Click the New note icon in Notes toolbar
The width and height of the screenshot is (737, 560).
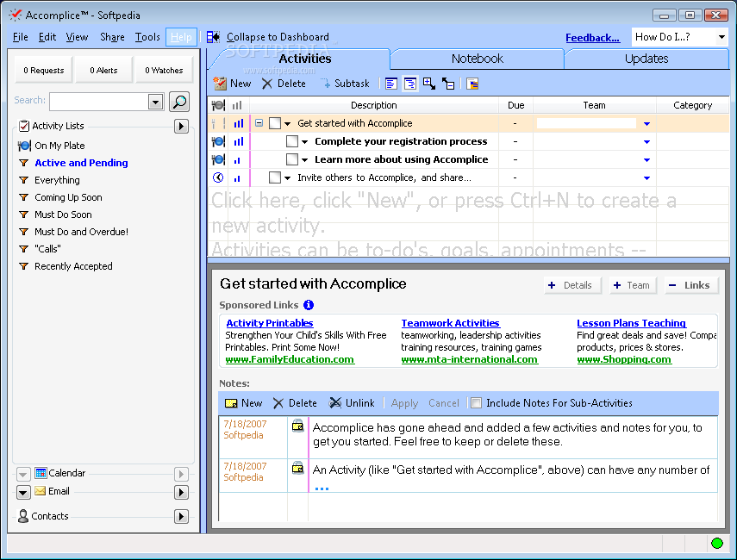coord(231,403)
